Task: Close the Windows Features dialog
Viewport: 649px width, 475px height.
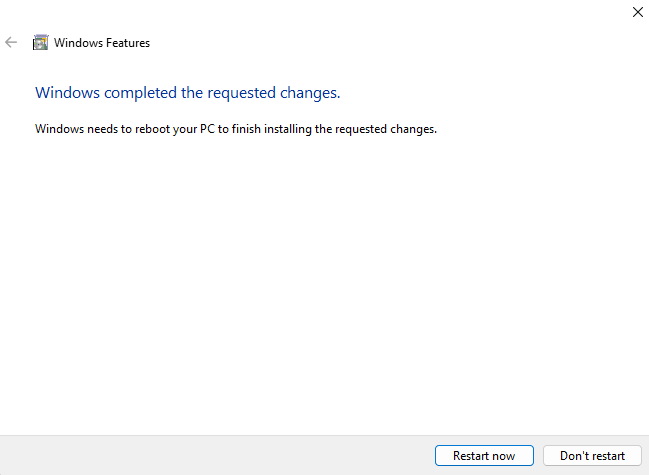Action: (x=638, y=12)
